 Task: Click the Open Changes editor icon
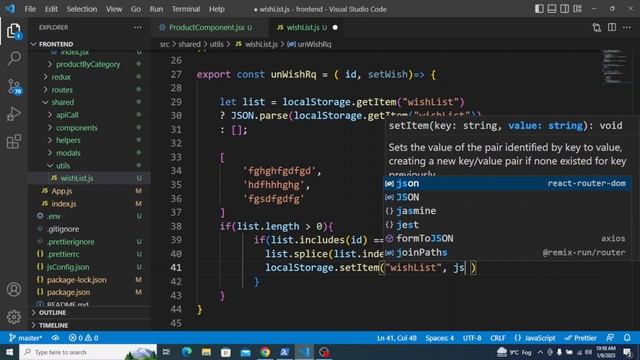(x=597, y=27)
